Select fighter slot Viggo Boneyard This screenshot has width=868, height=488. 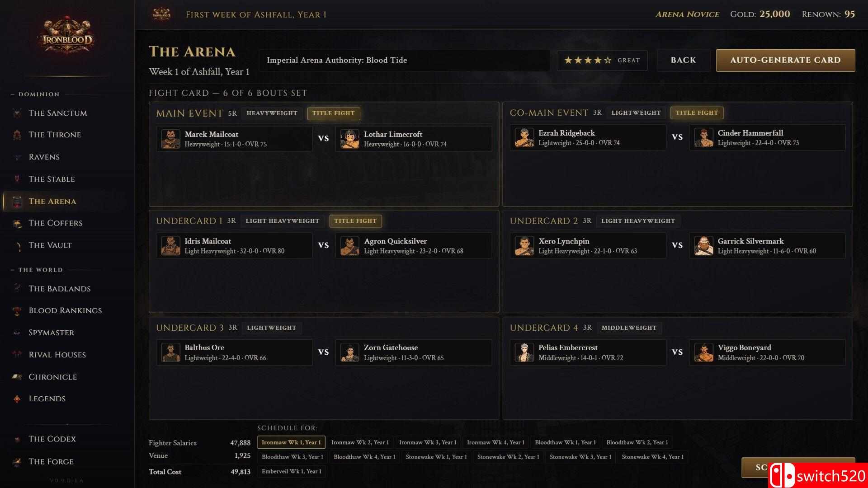tap(767, 352)
